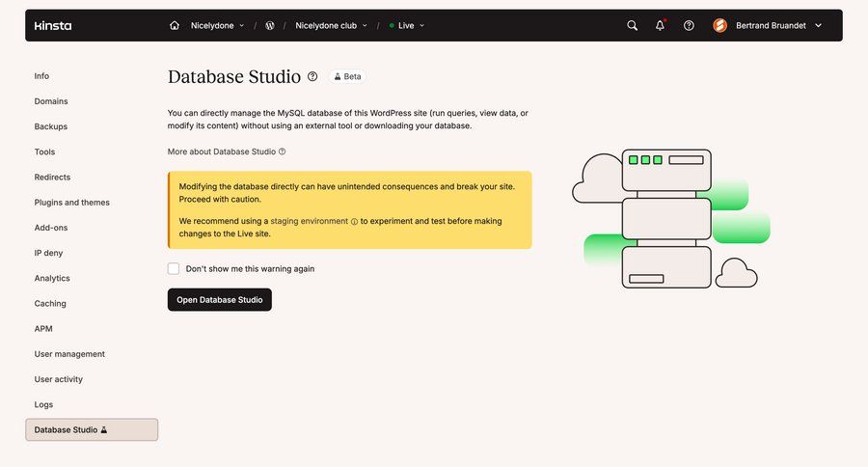Click help icon beside Database Studio title
The width and height of the screenshot is (868, 467).
click(x=312, y=76)
